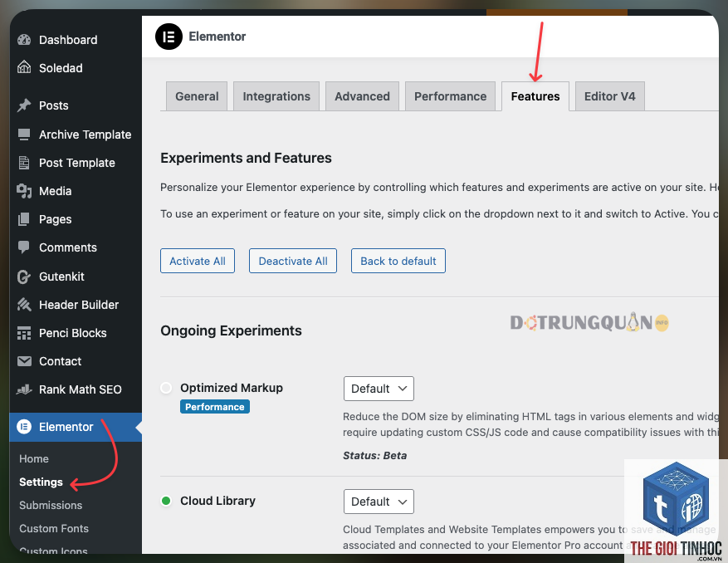Click the Experiments and Features heading
728x563 pixels.
coord(246,158)
